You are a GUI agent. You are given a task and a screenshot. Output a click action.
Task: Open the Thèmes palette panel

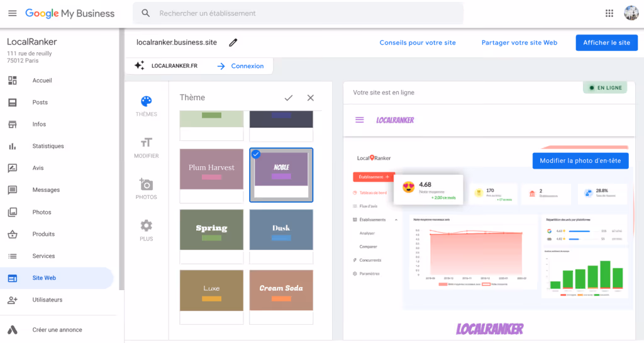click(146, 106)
